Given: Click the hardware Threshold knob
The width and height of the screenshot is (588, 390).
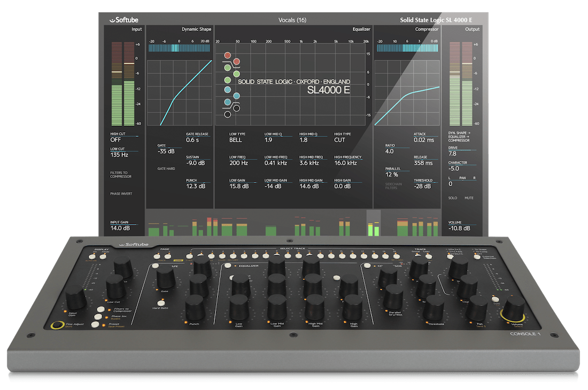Looking at the screenshot, I should click(x=434, y=308).
